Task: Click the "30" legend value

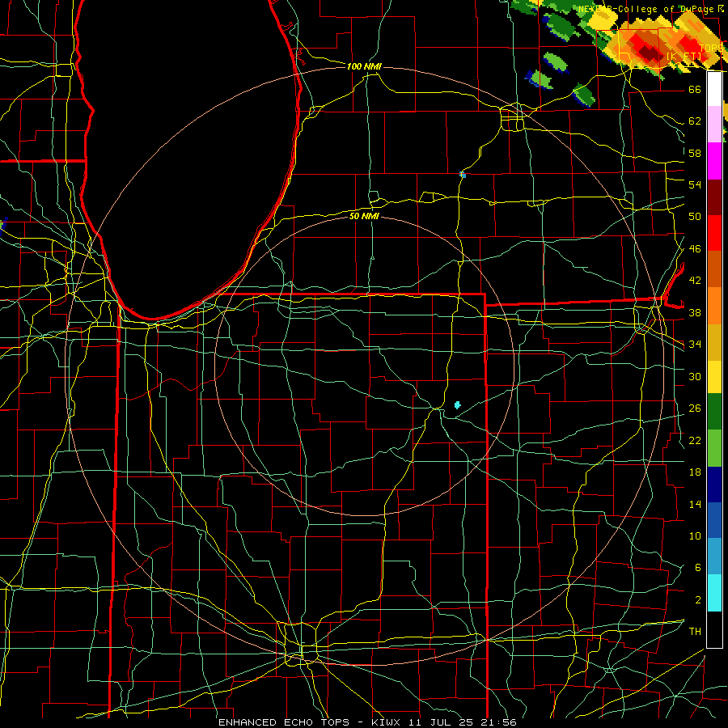Action: 695,376
